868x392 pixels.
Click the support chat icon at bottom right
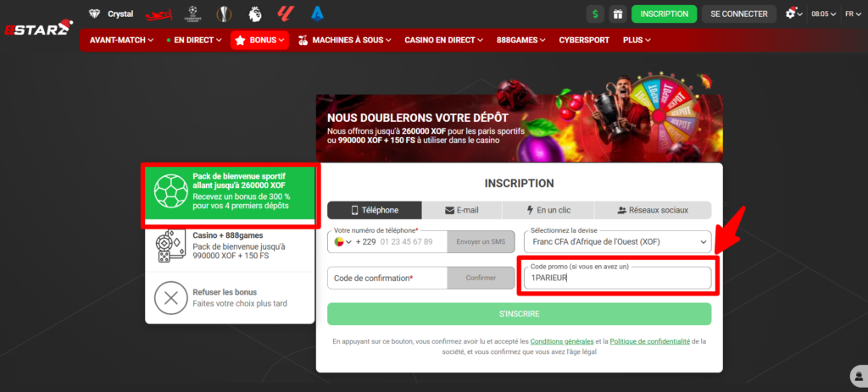point(855,375)
